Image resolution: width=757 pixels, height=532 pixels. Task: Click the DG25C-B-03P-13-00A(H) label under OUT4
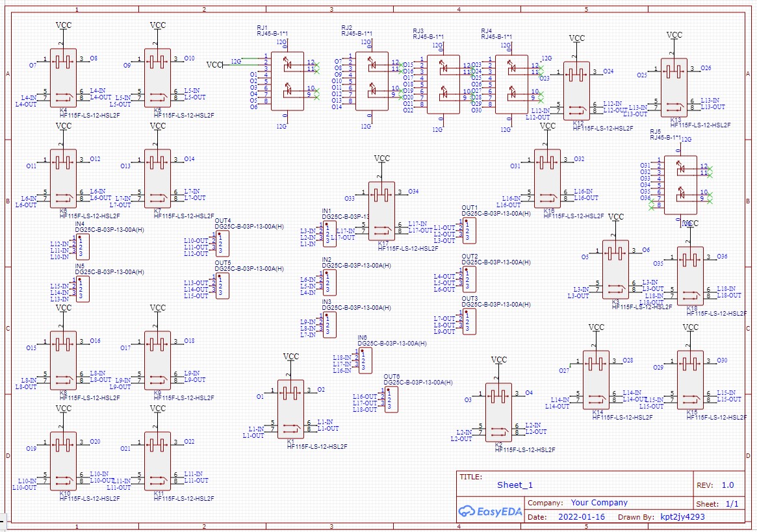pos(249,227)
